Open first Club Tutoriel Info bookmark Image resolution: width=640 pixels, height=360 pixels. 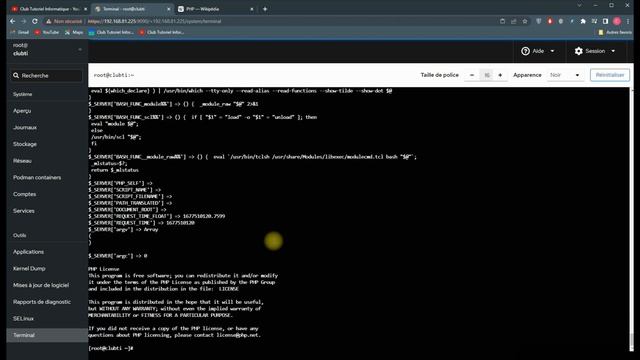[111, 32]
